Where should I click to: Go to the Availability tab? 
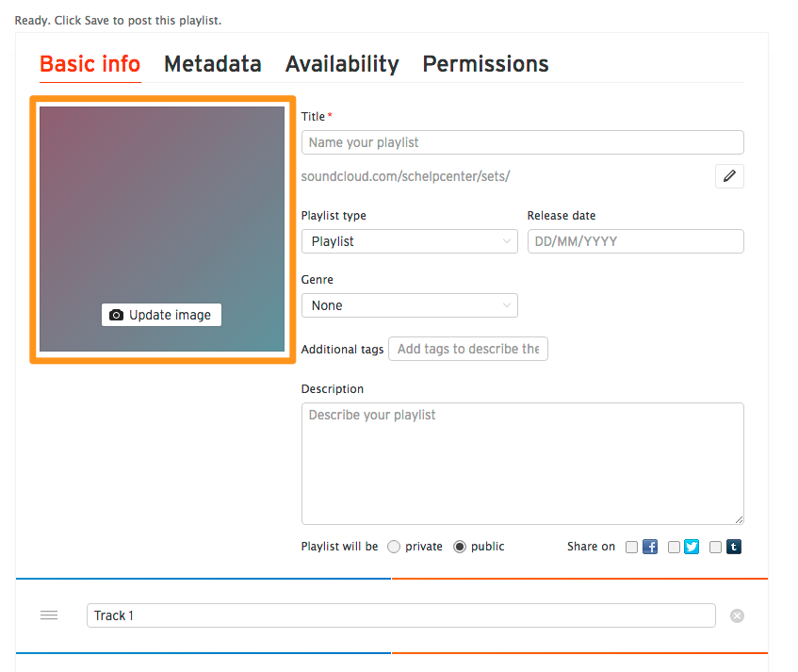(x=342, y=64)
